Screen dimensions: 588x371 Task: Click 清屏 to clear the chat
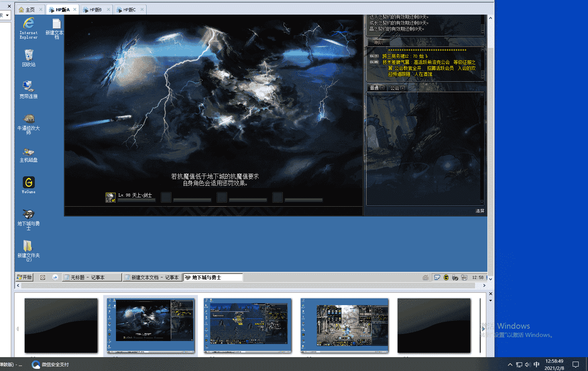pyautogui.click(x=480, y=211)
